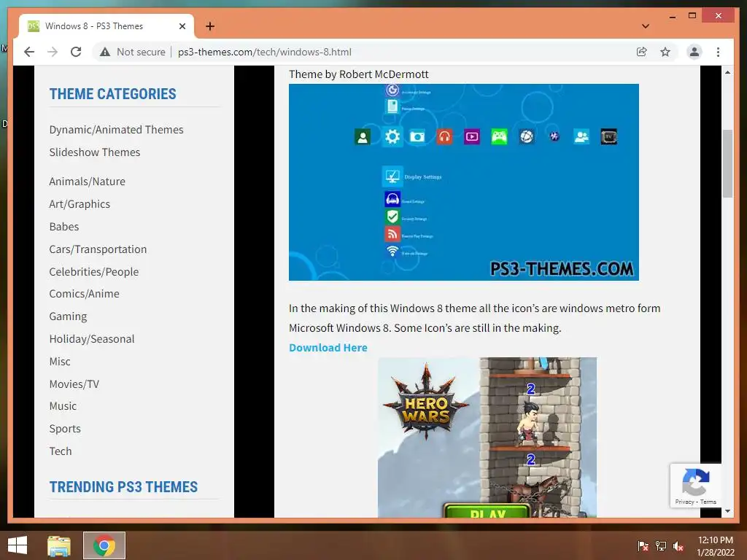
Task: Close the Windows 8 - PS3 Themes tab
Action: coord(182,26)
